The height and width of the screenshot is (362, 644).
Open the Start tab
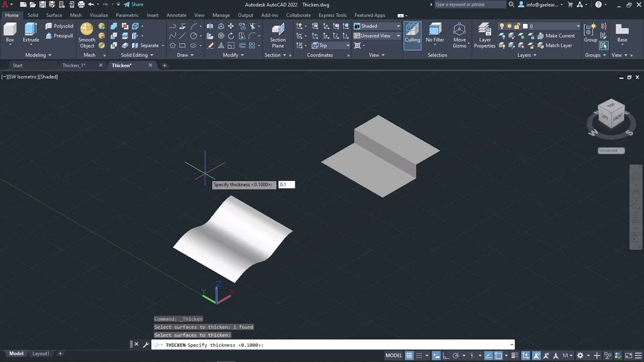click(x=18, y=65)
